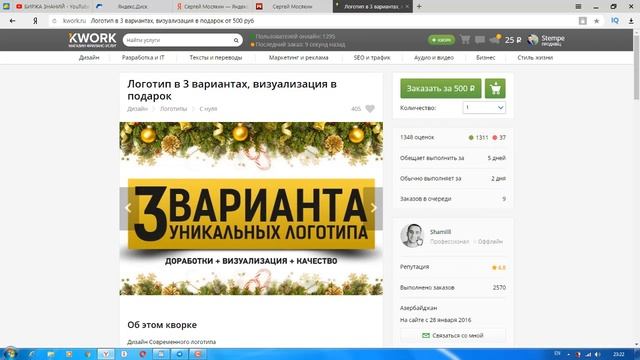Open Yandex Browser in taskbar

(106, 354)
